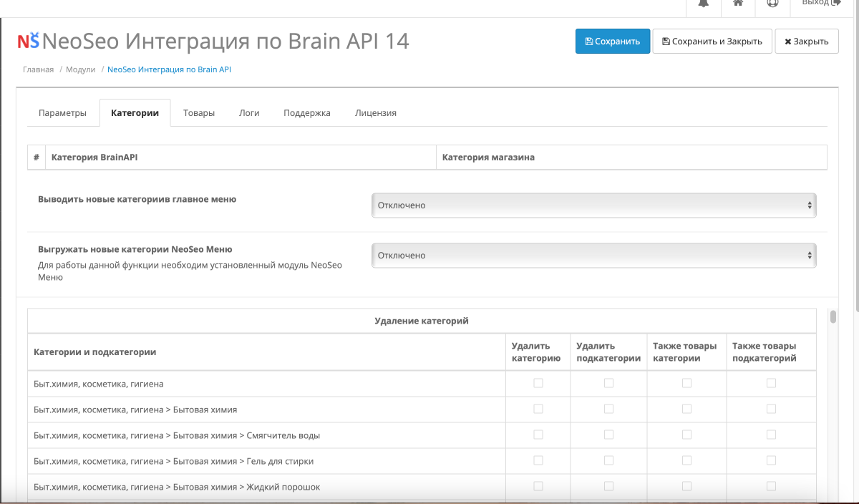Tick Удалить подкатегории in the row ending Бытовая химия

(608, 409)
